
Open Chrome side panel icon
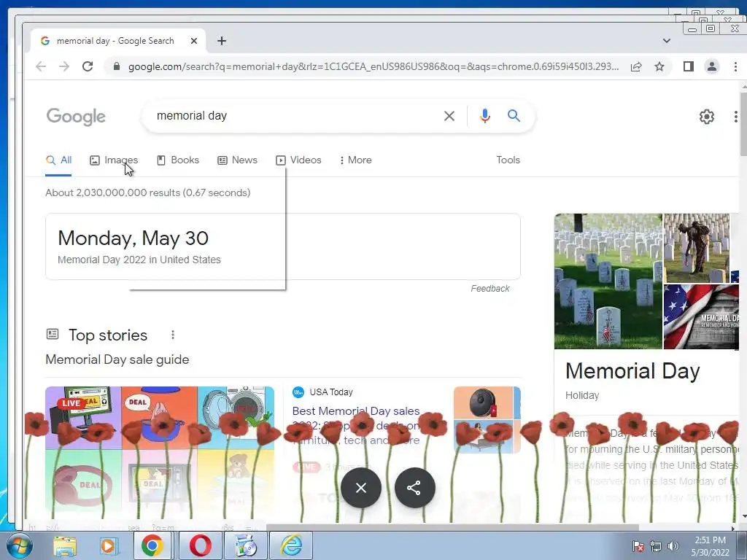(689, 66)
